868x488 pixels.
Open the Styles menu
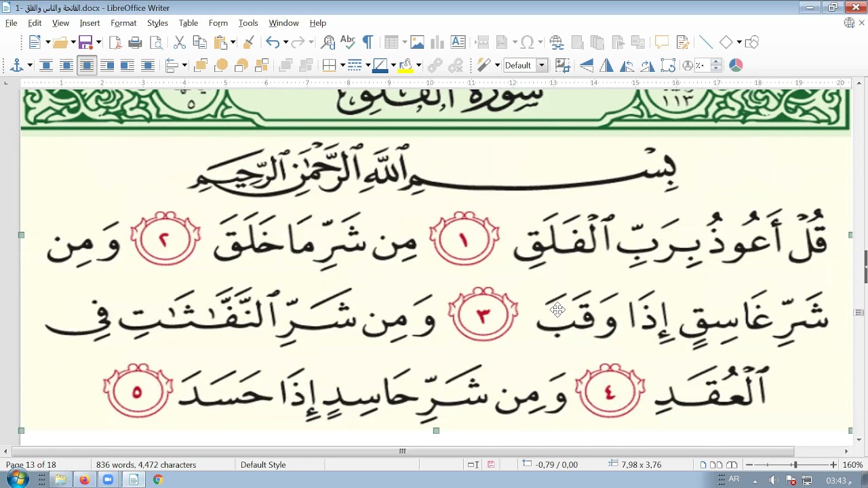[x=157, y=23]
